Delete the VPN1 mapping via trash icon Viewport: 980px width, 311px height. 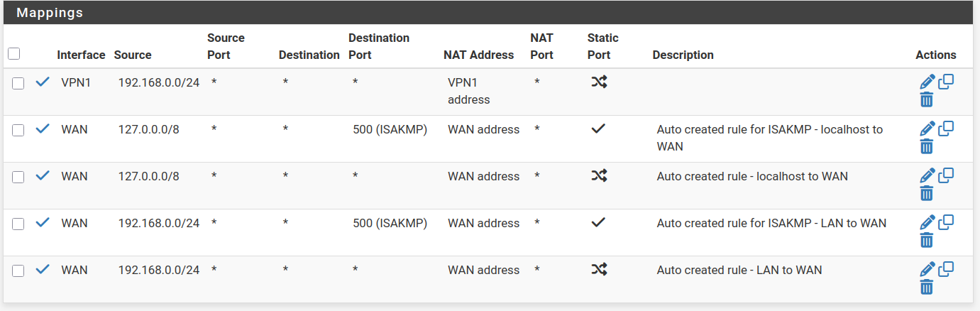(x=926, y=100)
